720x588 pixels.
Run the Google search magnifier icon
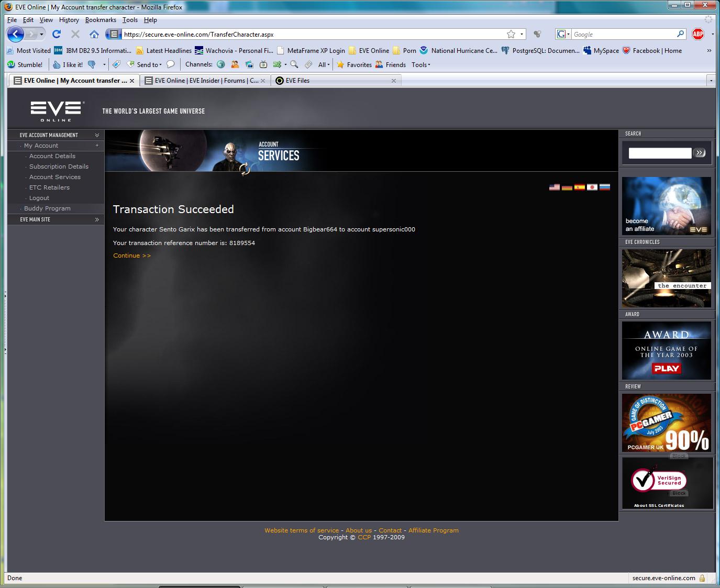681,34
